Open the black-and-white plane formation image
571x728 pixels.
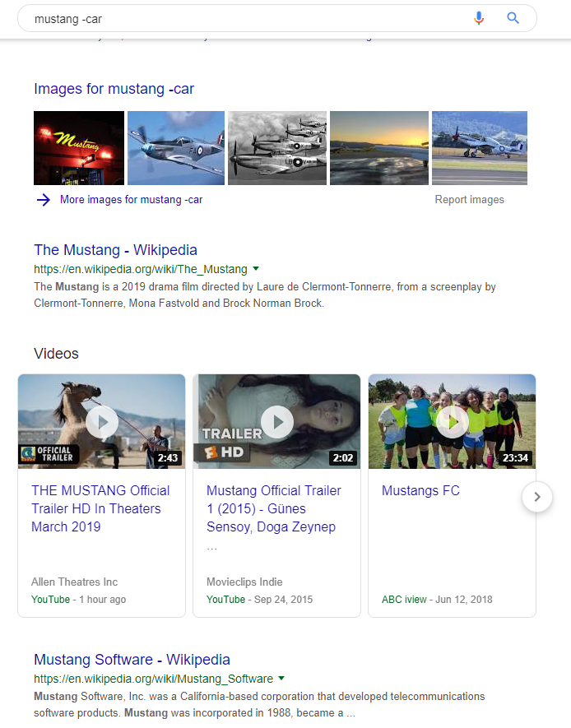(x=277, y=147)
